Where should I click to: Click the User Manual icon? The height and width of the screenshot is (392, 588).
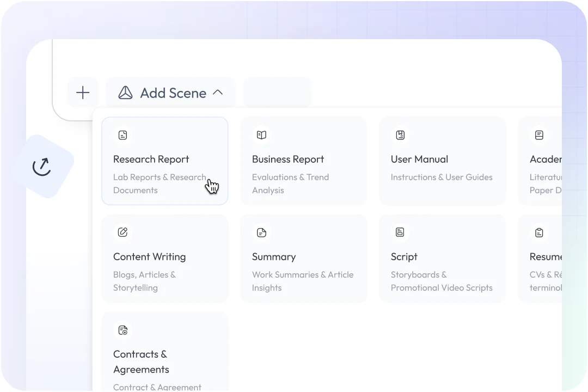pyautogui.click(x=401, y=135)
